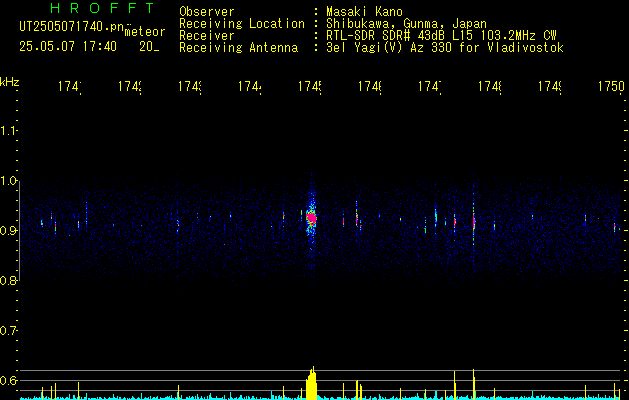Screen dimensions: 629x400
Task: Click the Receiving Antenna label
Action: (x=238, y=48)
